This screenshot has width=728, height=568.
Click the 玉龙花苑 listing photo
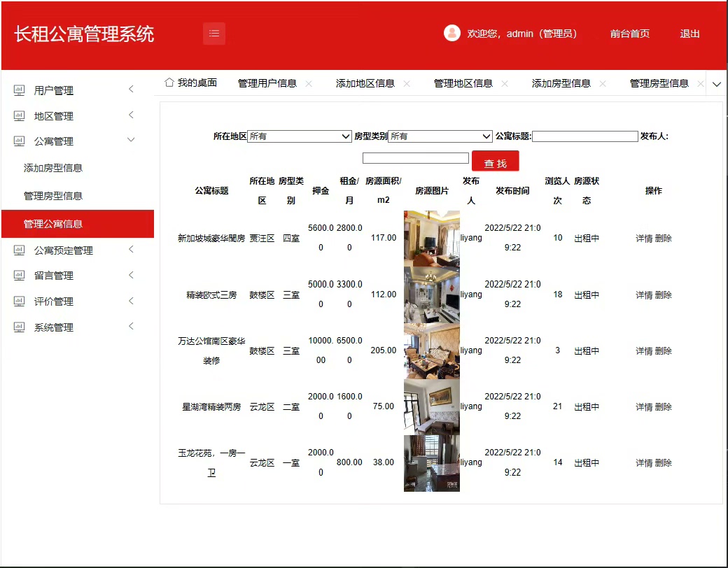(x=432, y=463)
